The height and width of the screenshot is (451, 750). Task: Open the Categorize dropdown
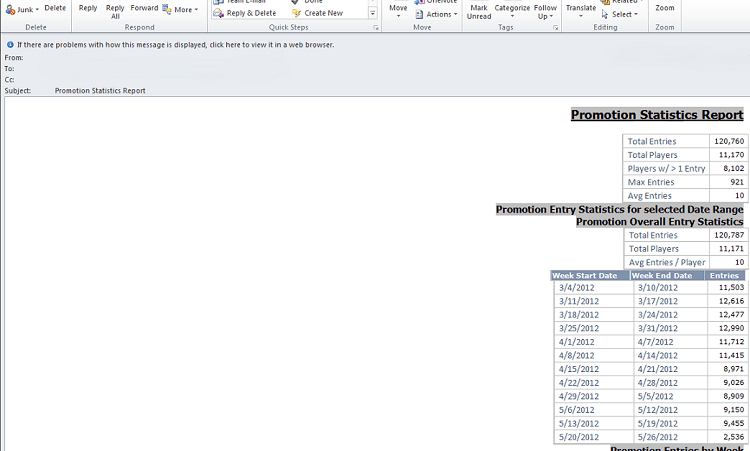(512, 11)
